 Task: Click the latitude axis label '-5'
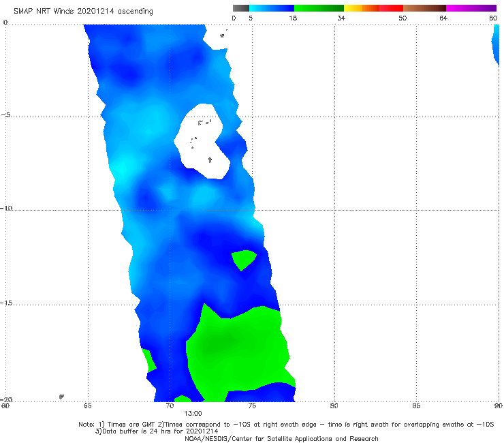[6, 115]
